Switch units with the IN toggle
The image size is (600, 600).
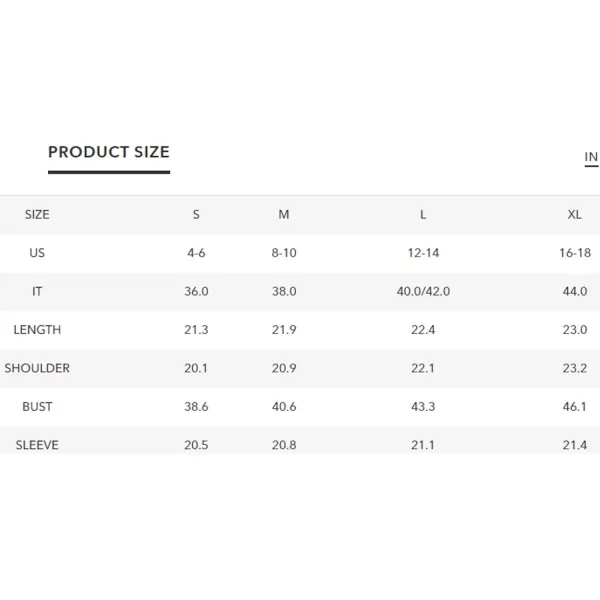click(x=591, y=157)
